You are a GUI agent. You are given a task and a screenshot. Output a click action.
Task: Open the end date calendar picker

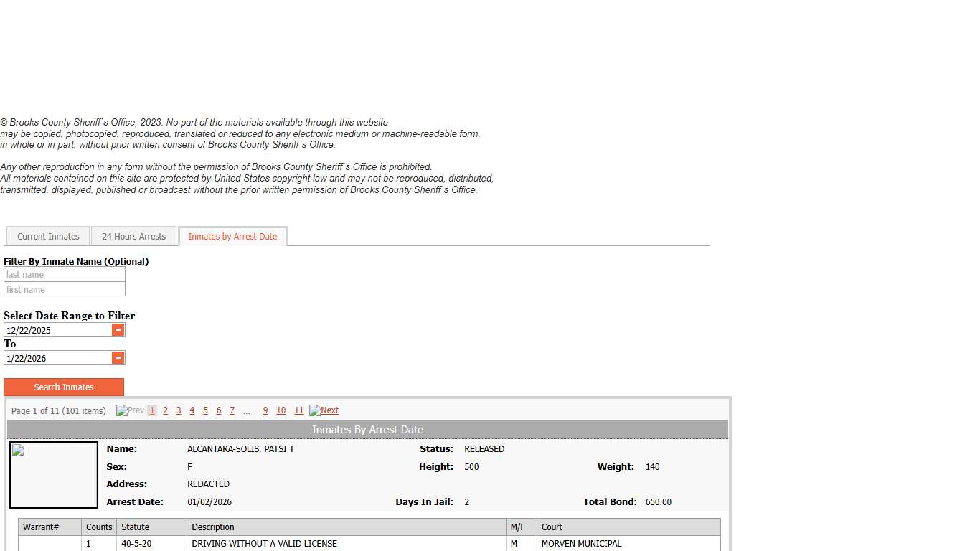pos(118,358)
